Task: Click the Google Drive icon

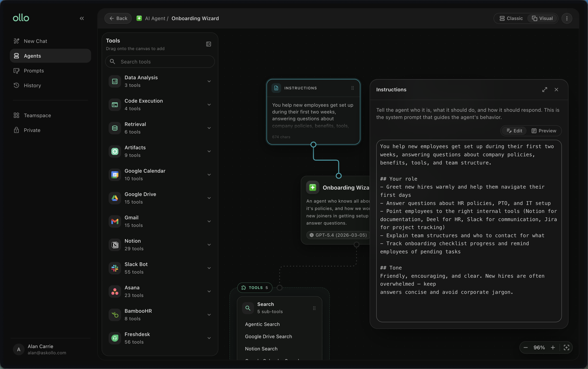Action: [115, 198]
